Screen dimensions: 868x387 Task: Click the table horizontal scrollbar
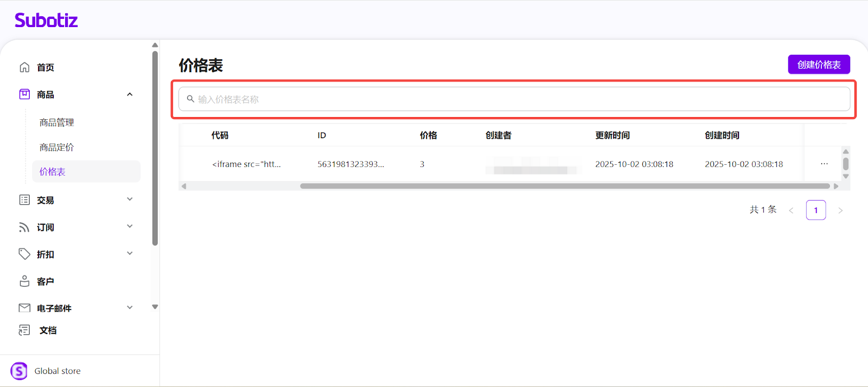tap(564, 186)
